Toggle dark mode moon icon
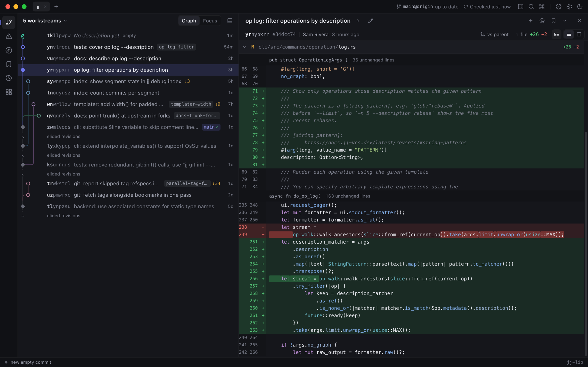This screenshot has width=588, height=367. [x=580, y=7]
